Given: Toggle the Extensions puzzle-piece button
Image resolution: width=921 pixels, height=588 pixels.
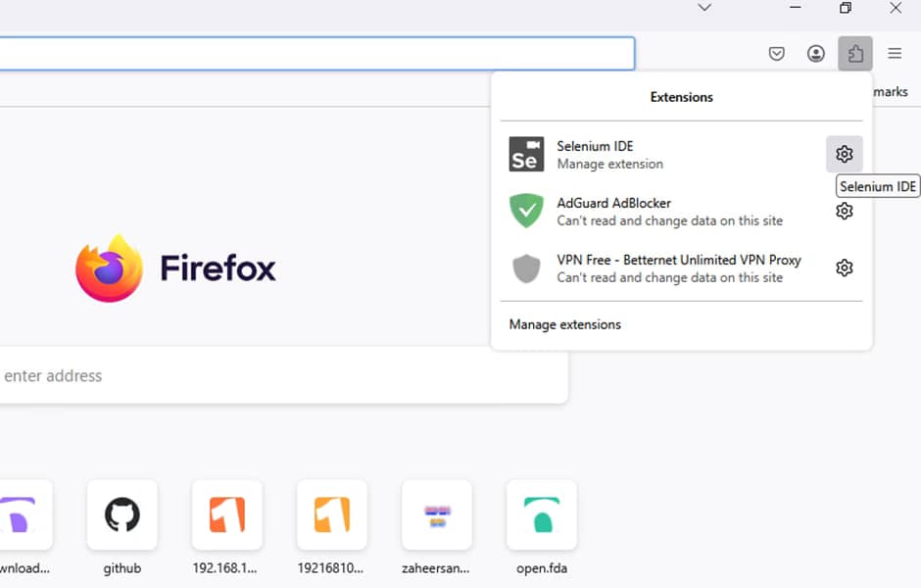Looking at the screenshot, I should pos(855,54).
